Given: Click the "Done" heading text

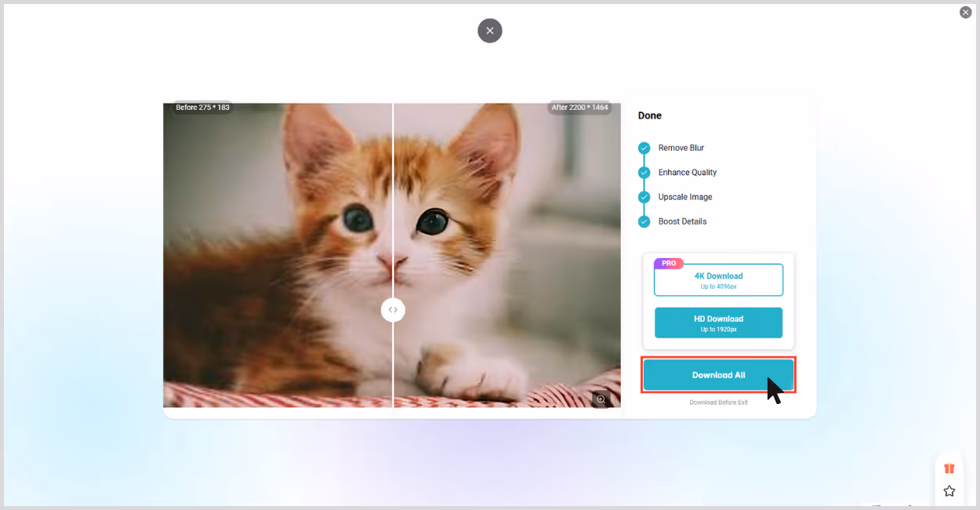Looking at the screenshot, I should [650, 115].
